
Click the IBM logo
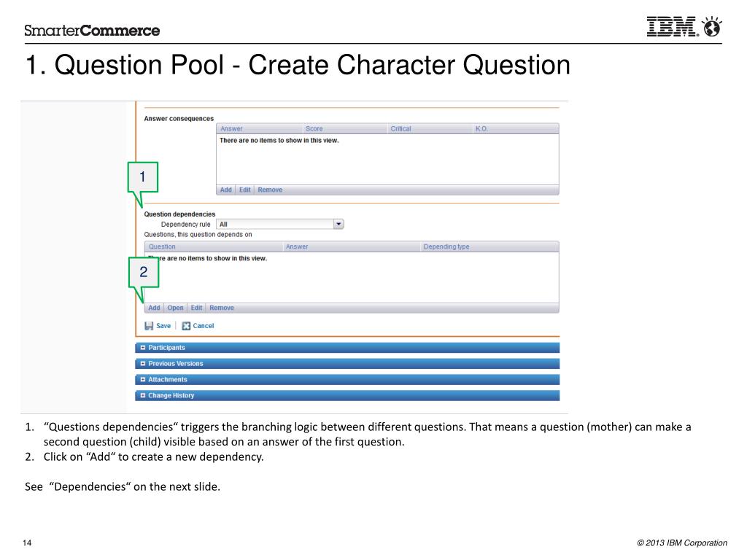(672, 27)
